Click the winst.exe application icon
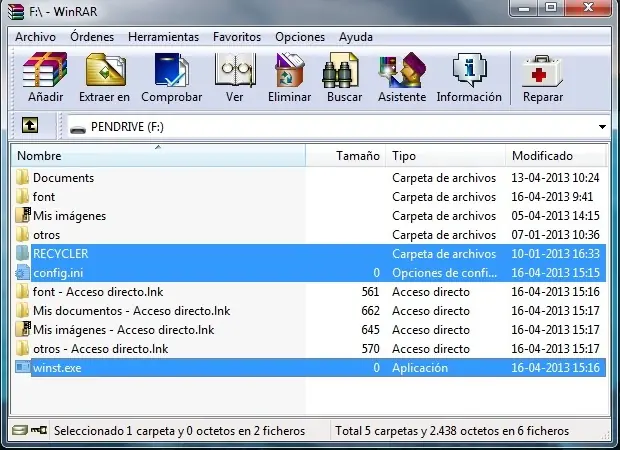 23,367
